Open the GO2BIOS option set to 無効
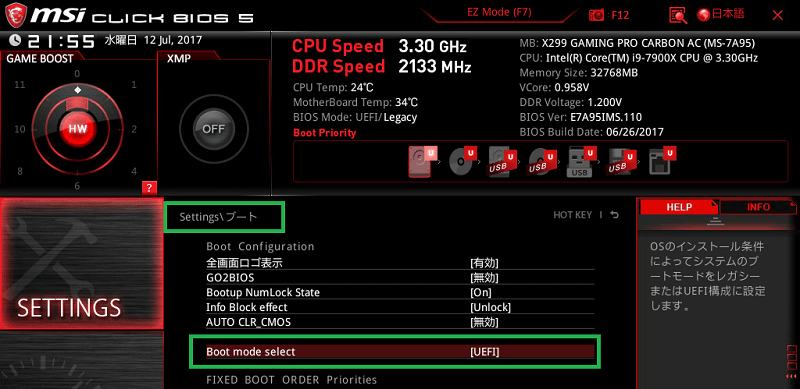 [x=400, y=278]
